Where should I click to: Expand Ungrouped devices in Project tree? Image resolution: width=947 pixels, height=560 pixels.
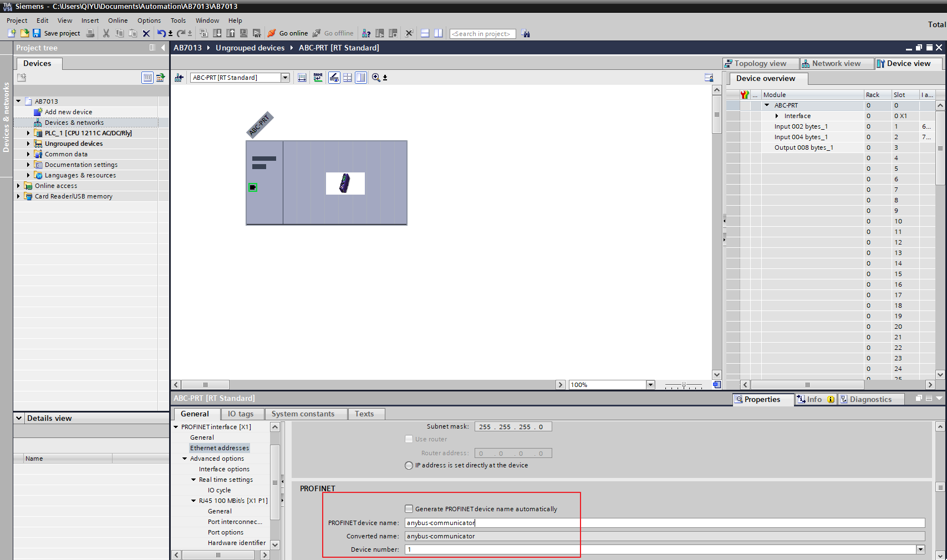tap(28, 144)
